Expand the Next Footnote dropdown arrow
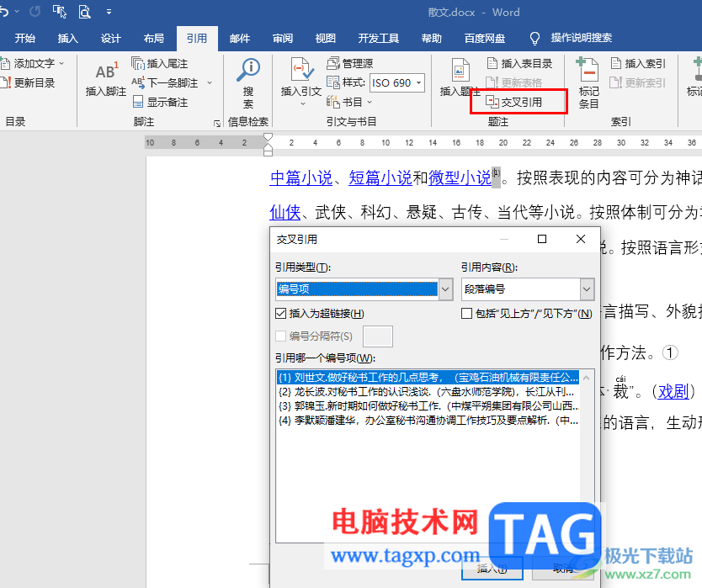702x588 pixels. click(209, 82)
